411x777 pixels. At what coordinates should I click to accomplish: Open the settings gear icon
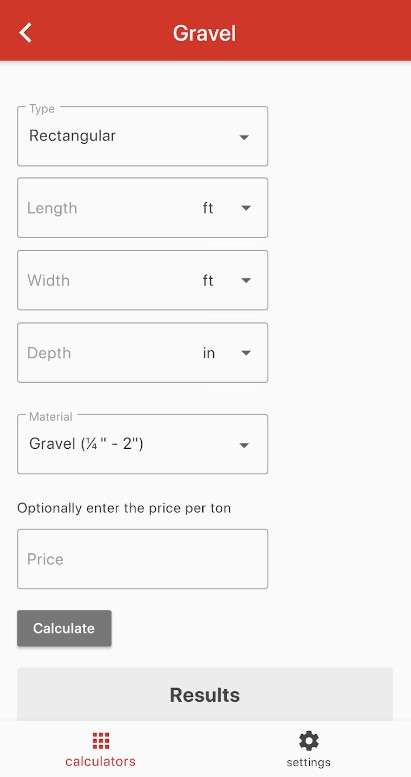tap(308, 741)
